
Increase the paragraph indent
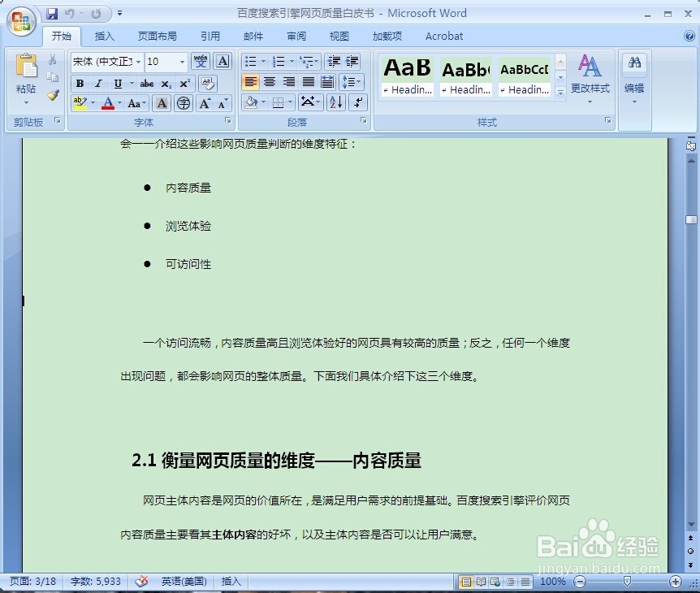352,61
